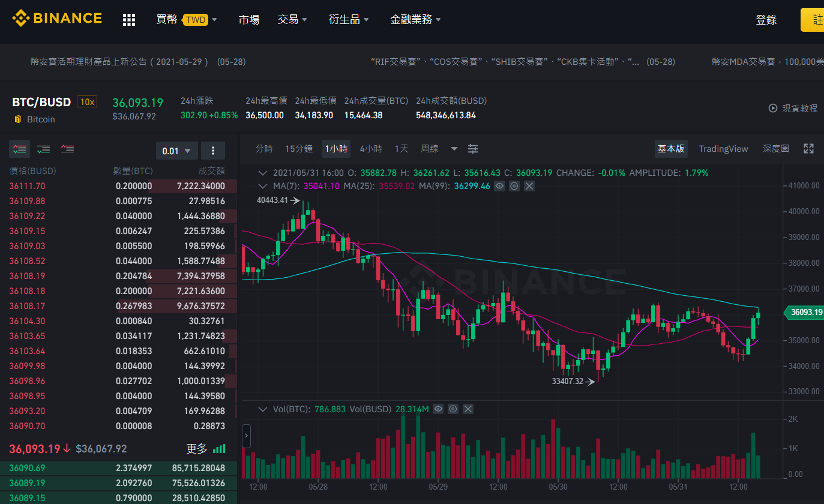Image resolution: width=824 pixels, height=504 pixels.
Task: Collapse the candle OHLC info row
Action: [x=262, y=173]
